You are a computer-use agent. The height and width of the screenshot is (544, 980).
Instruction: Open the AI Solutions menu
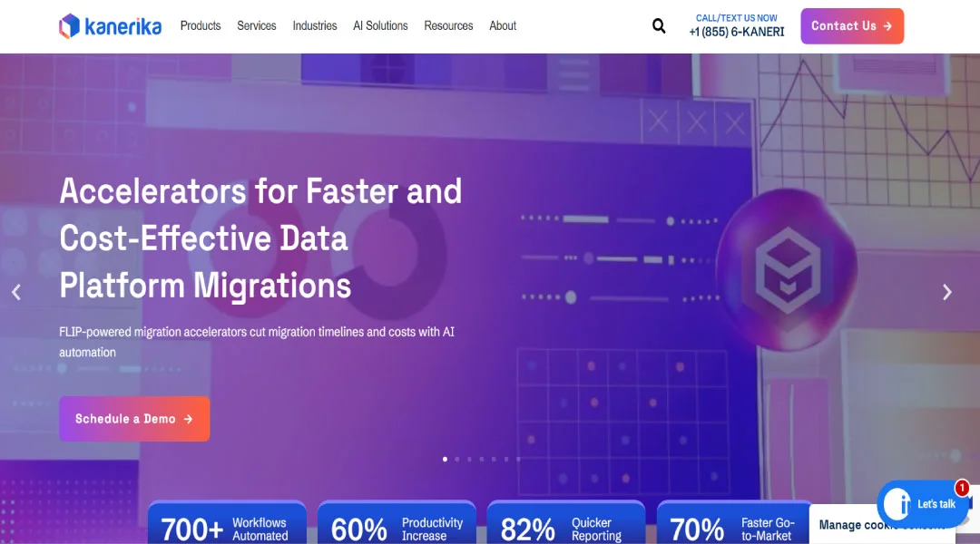pyautogui.click(x=380, y=25)
